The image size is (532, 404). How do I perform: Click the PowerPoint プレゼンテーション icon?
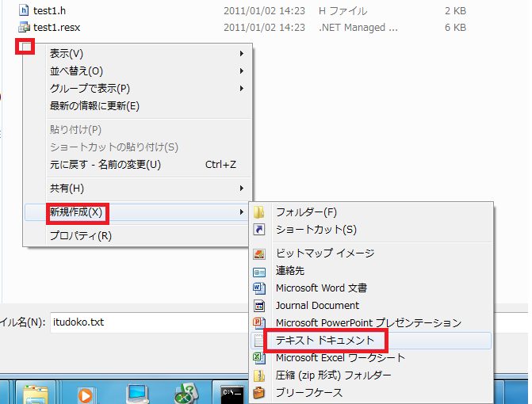tap(258, 323)
